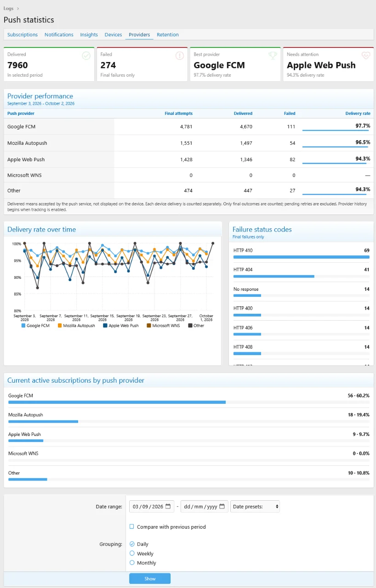376x588 pixels.
Task: Toggle Mozilla Autopush legend swatch
Action: coord(60,326)
